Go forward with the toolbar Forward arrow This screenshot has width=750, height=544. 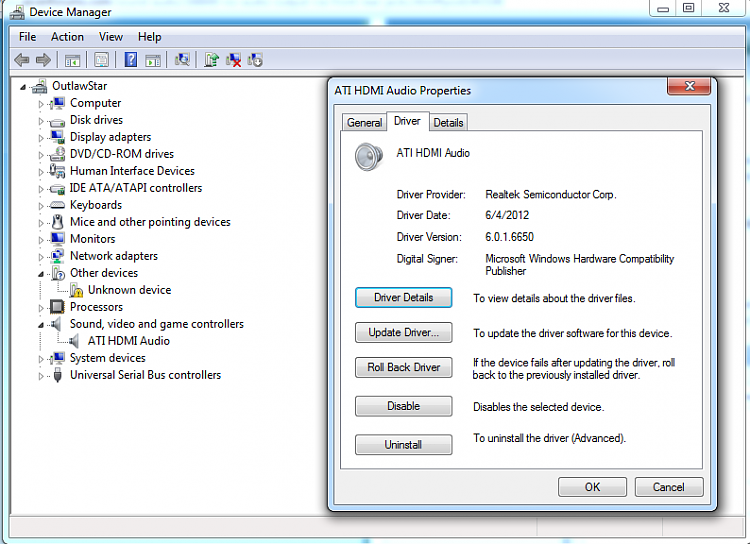(43, 60)
